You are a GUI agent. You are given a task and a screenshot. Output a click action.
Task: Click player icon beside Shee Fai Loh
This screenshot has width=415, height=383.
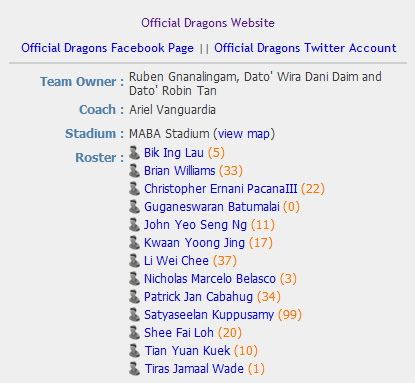click(134, 333)
